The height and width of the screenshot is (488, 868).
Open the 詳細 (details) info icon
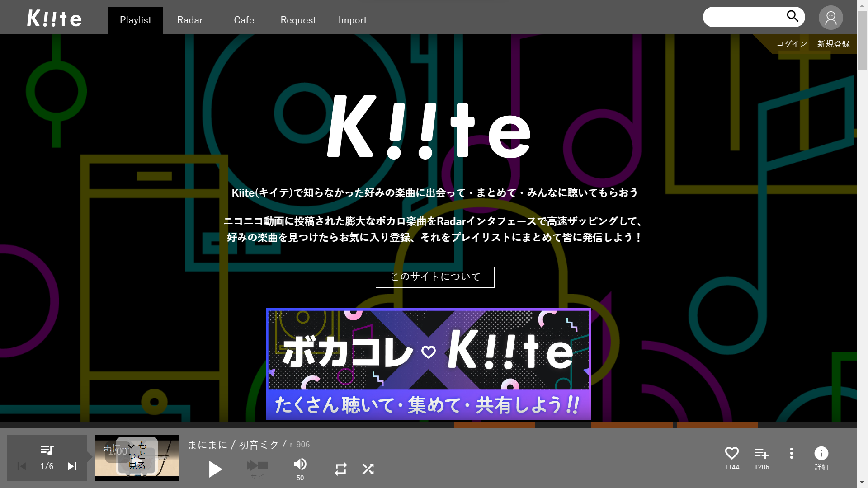coord(821,453)
